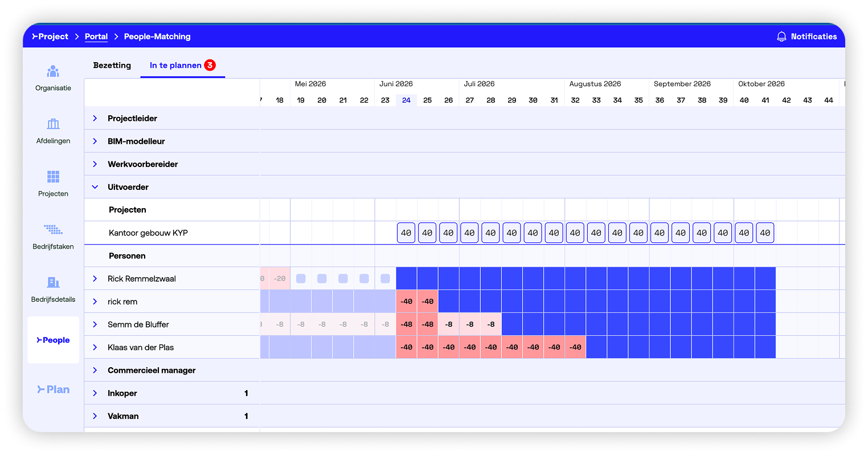Click the Vakman count of 1
The height and width of the screenshot is (455, 868).
[x=246, y=416]
